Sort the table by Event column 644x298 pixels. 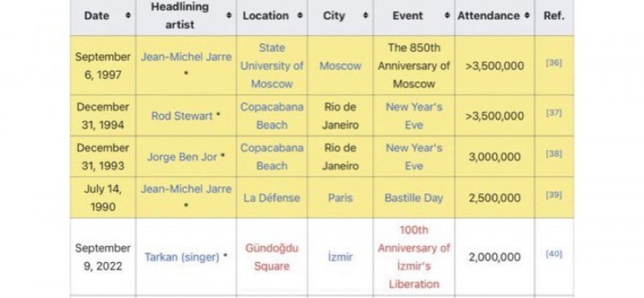446,15
